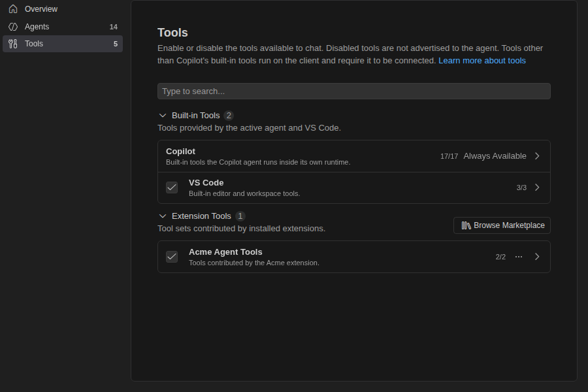Click the Acme Agent Tools title

(225, 252)
